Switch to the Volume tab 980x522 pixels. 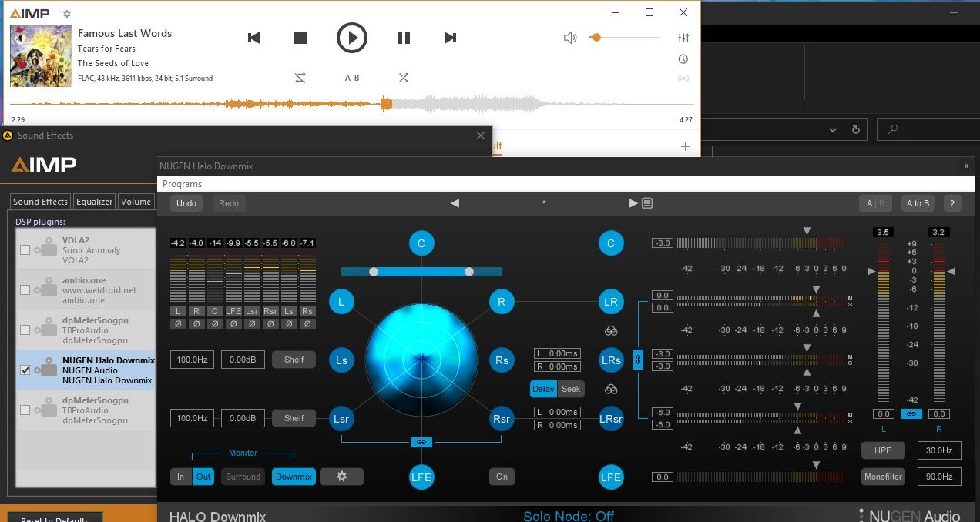pos(136,202)
